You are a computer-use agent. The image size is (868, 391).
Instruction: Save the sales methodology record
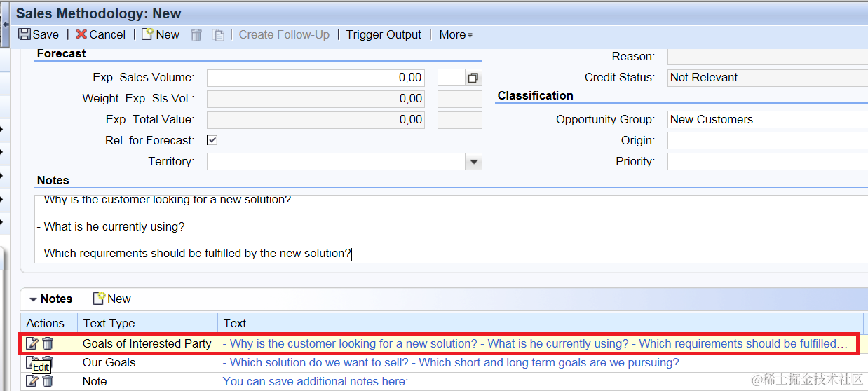coord(39,34)
